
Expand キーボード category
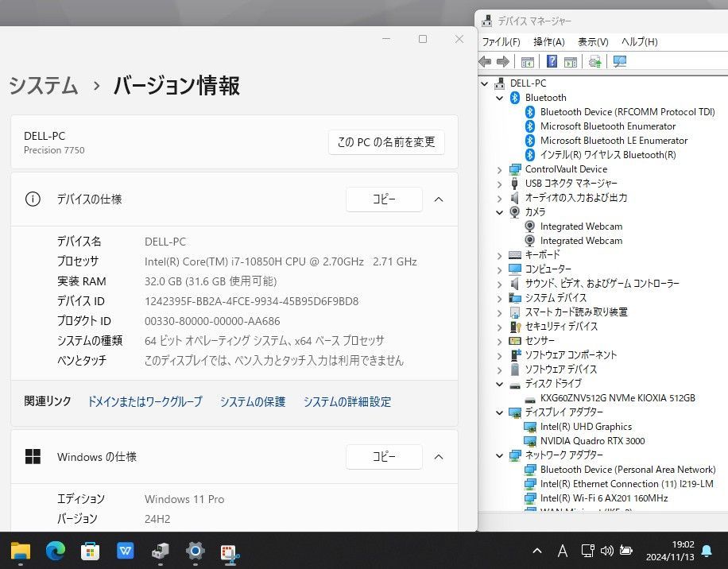[x=500, y=256]
